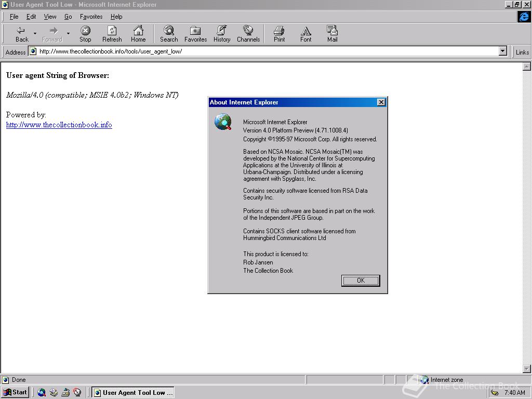Open the Help menu
The width and height of the screenshot is (532, 399).
click(x=116, y=17)
